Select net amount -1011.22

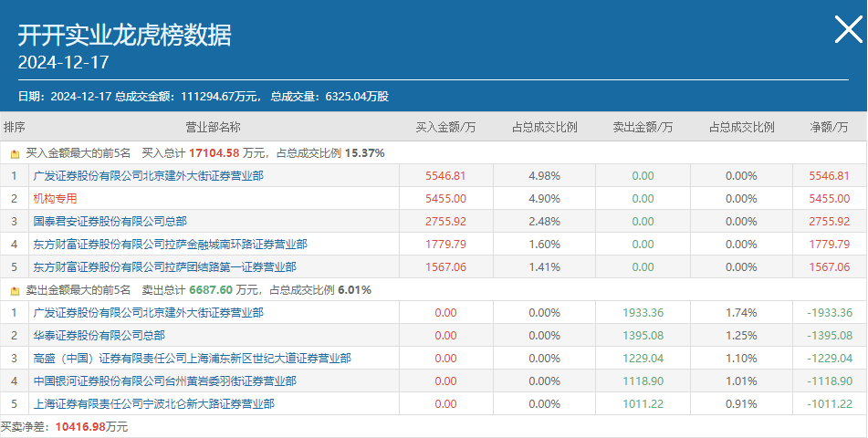pyautogui.click(x=830, y=404)
